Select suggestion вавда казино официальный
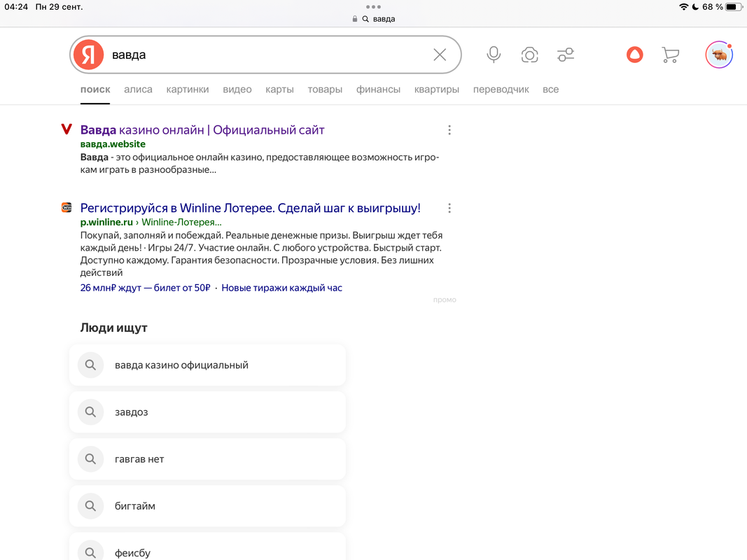This screenshot has width=747, height=560. pos(208,365)
